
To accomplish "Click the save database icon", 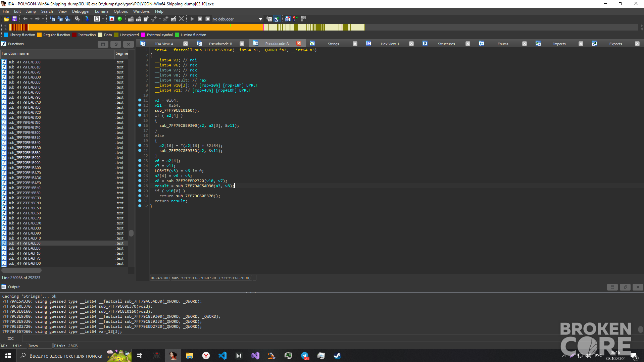I will tap(14, 19).
